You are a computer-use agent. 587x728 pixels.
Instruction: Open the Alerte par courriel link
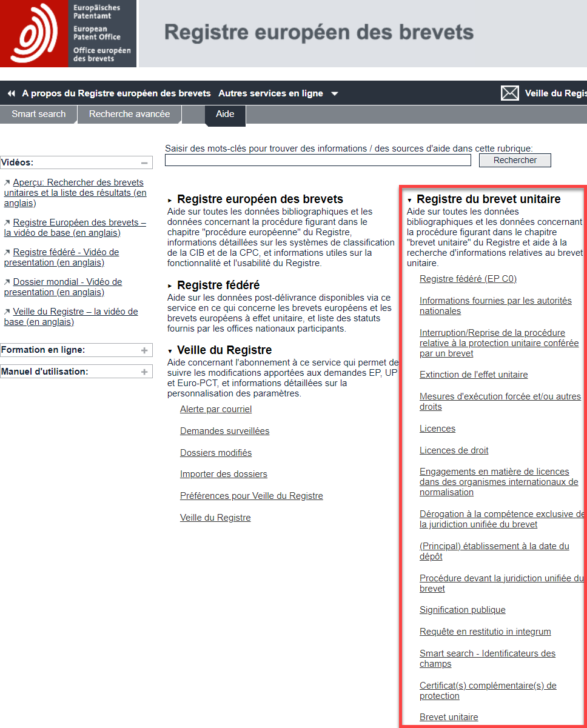pyautogui.click(x=216, y=409)
